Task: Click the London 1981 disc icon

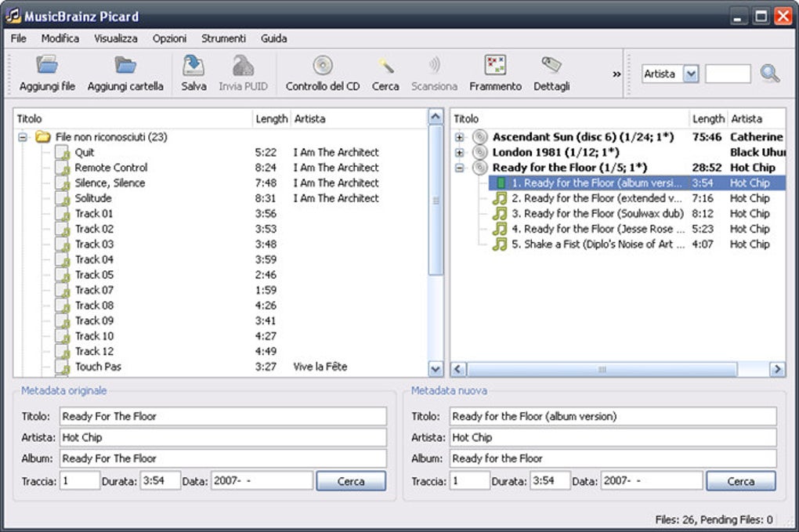Action: (479, 152)
